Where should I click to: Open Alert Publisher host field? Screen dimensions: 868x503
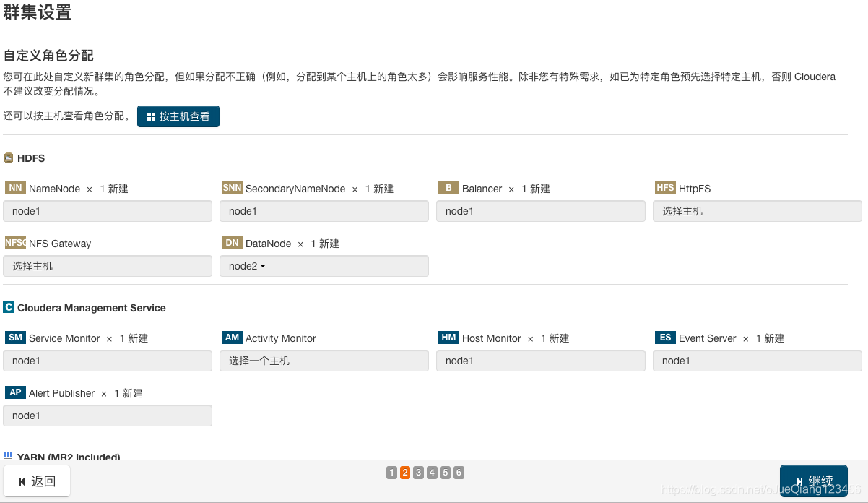point(108,416)
